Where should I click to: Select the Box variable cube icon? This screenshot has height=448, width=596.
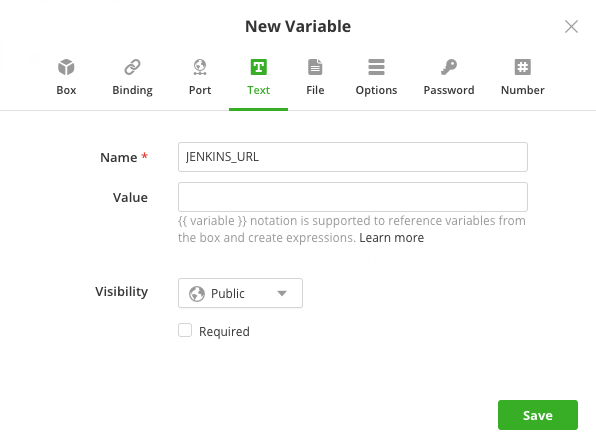coord(66,67)
